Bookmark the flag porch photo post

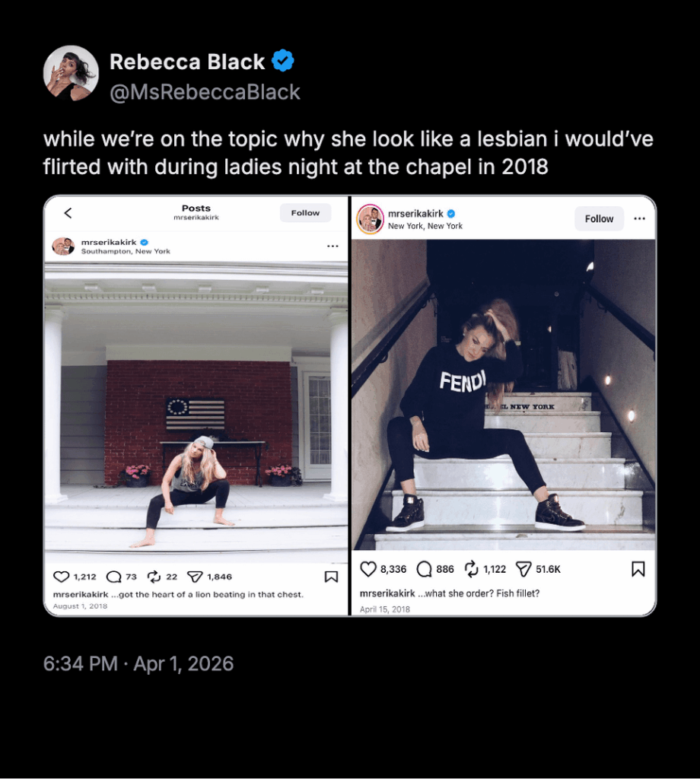click(331, 577)
